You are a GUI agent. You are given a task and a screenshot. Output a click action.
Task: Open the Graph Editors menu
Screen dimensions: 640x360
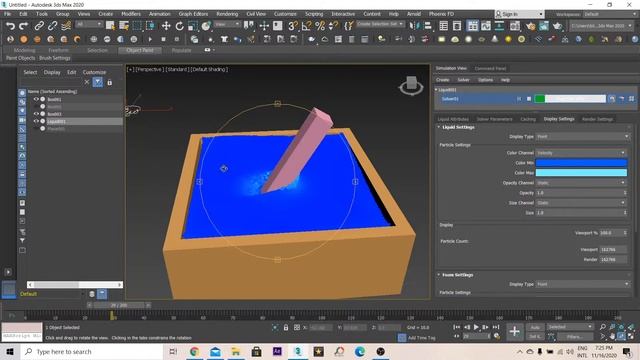point(193,14)
